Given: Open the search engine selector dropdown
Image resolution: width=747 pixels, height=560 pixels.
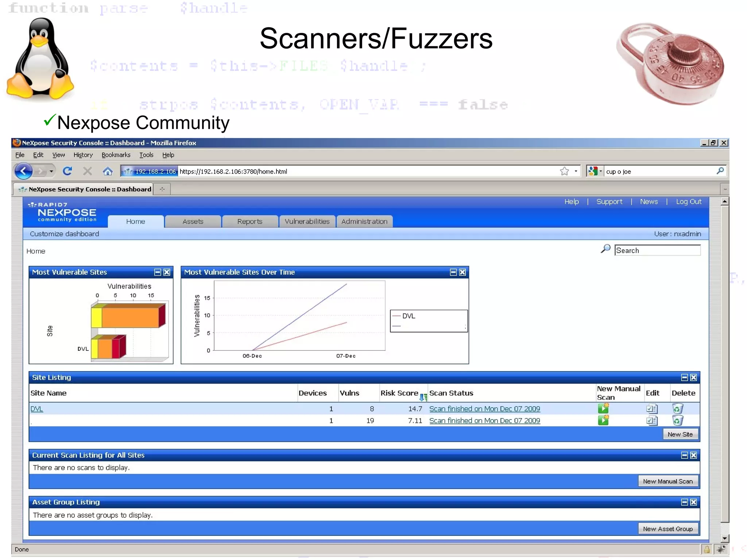Looking at the screenshot, I should [x=595, y=171].
